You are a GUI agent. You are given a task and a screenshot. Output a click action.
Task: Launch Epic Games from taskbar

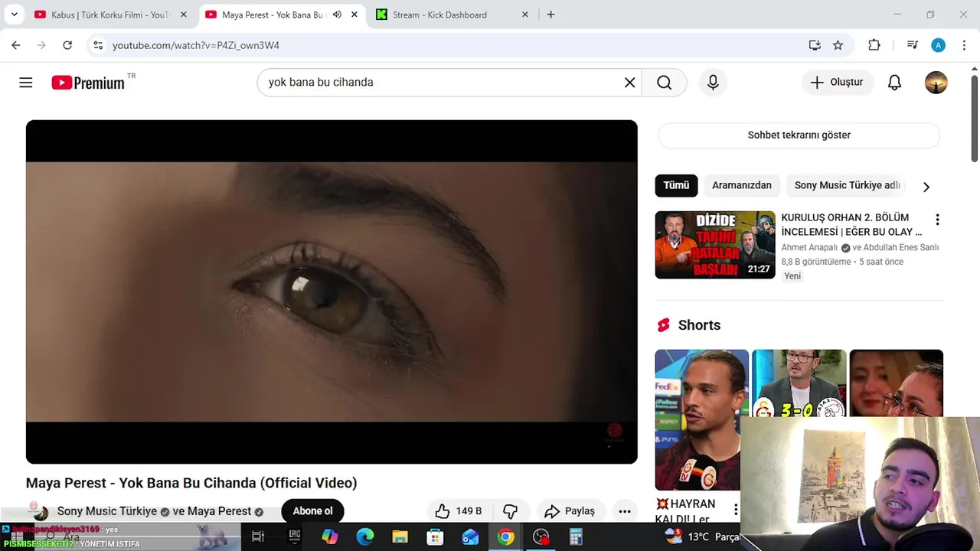coord(295,537)
